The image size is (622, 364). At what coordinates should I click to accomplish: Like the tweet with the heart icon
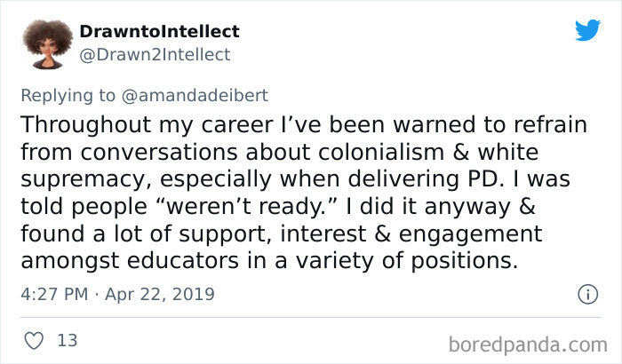[36, 339]
